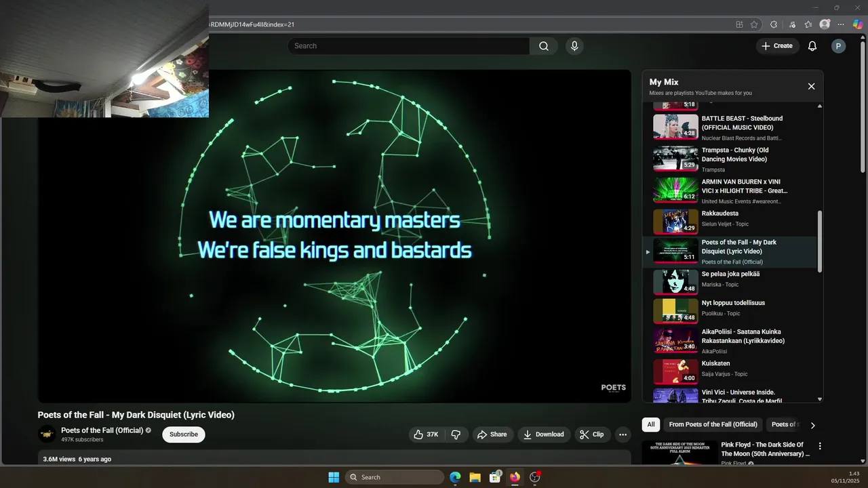Click the lyric video player area
Viewport: 868px width, 488px height.
pos(334,236)
